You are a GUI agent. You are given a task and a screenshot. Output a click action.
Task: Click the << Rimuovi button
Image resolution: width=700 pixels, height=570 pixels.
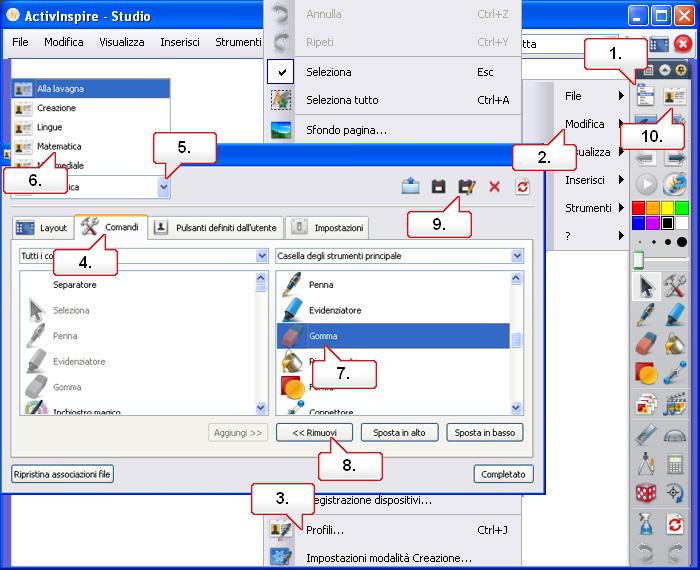(x=314, y=433)
